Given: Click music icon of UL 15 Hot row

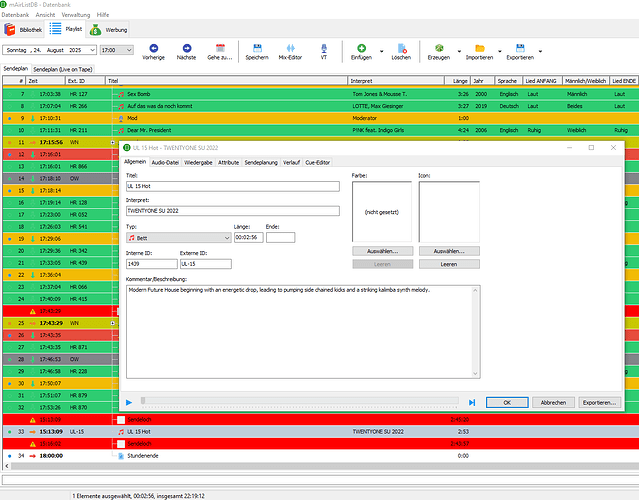Looking at the screenshot, I should 121,432.
